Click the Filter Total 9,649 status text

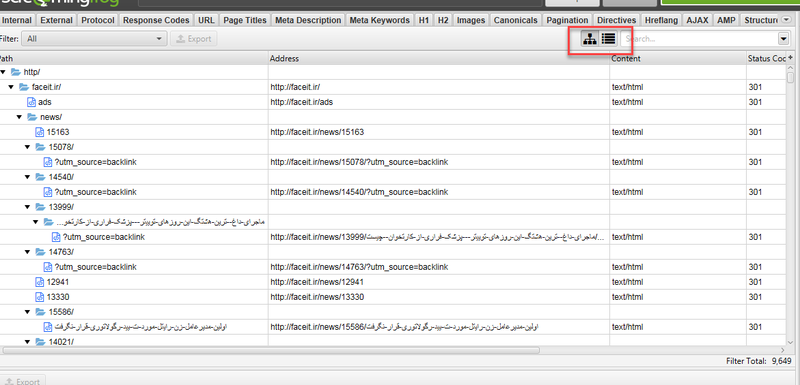click(x=758, y=361)
